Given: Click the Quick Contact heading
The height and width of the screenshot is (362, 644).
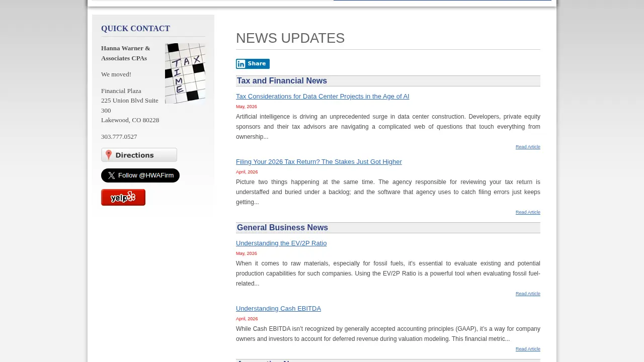Looking at the screenshot, I should point(135,29).
